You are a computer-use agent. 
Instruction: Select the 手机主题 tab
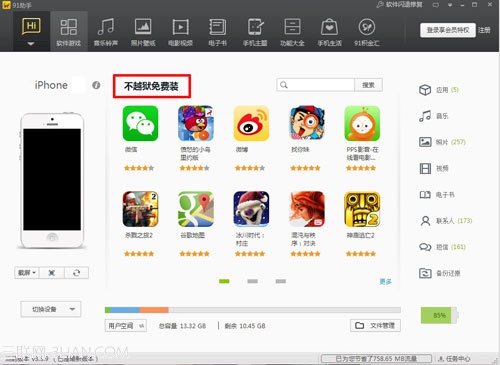pyautogui.click(x=255, y=32)
